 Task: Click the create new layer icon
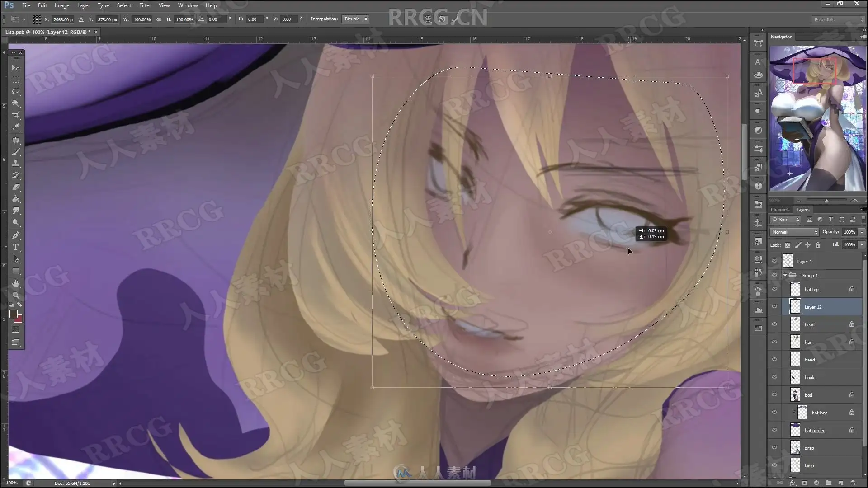(841, 483)
